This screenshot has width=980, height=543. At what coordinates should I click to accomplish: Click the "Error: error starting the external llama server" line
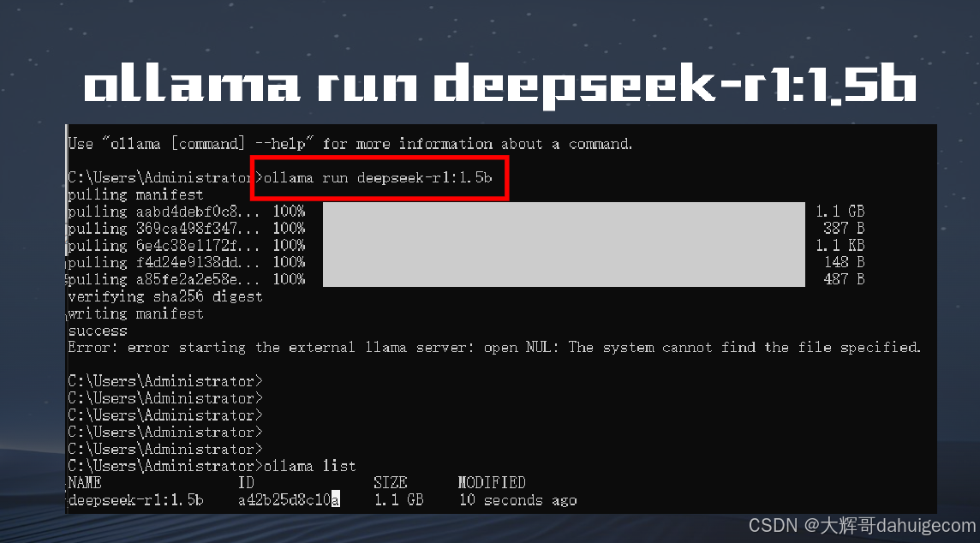(x=494, y=348)
